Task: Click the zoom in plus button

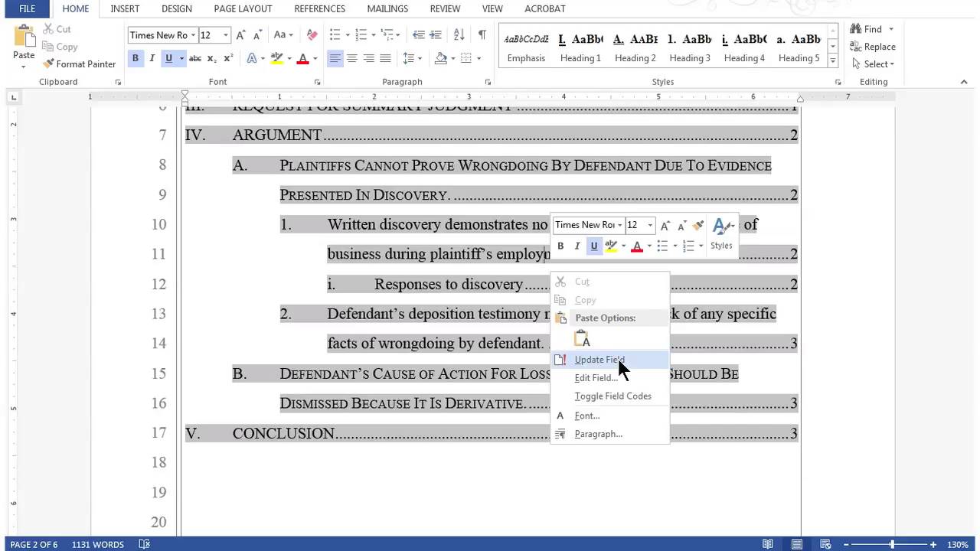Action: coord(933,545)
